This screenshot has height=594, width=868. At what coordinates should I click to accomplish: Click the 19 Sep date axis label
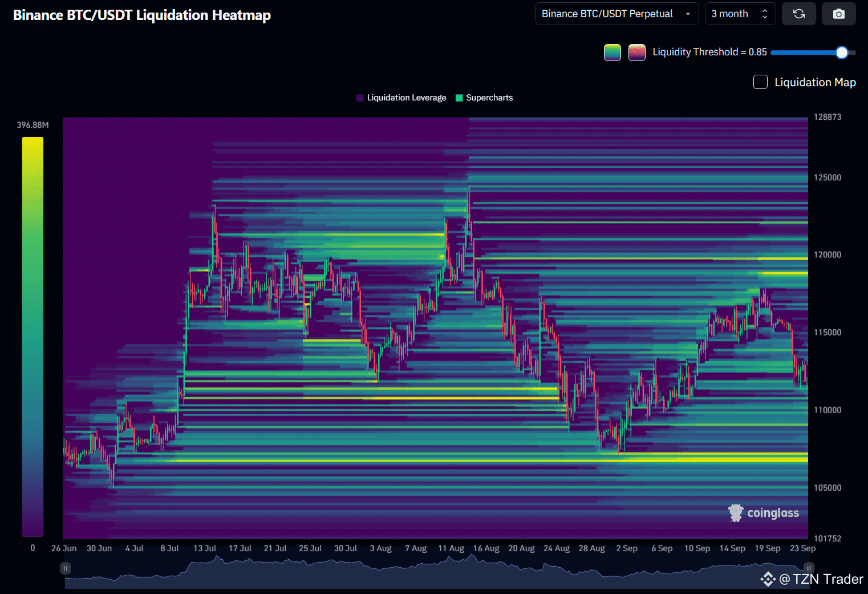pyautogui.click(x=768, y=548)
